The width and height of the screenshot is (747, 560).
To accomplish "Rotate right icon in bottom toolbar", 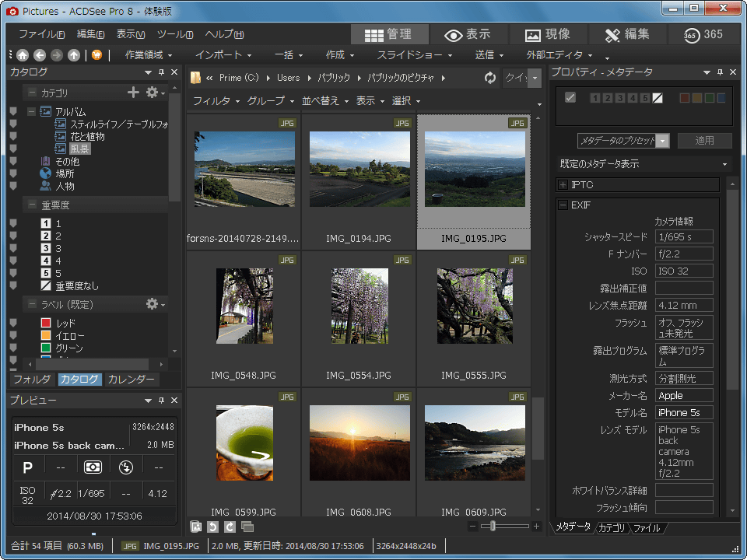I will (230, 527).
